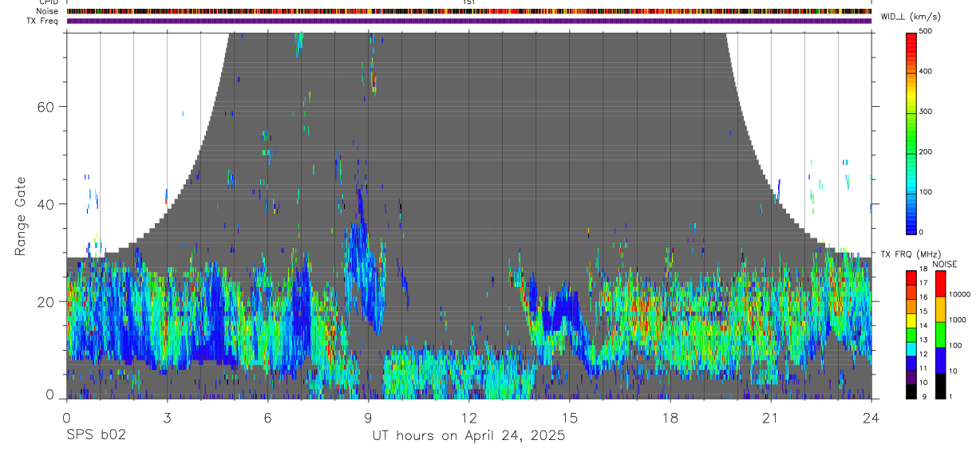Viewport: 980px width, 452px height.
Task: Click the CPID value 151 label
Action: tap(469, 2)
